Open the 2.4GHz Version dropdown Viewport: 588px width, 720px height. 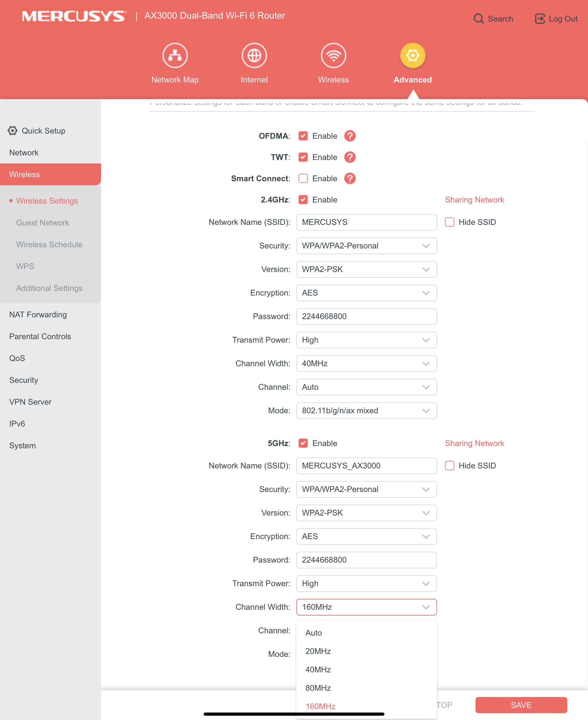click(366, 269)
